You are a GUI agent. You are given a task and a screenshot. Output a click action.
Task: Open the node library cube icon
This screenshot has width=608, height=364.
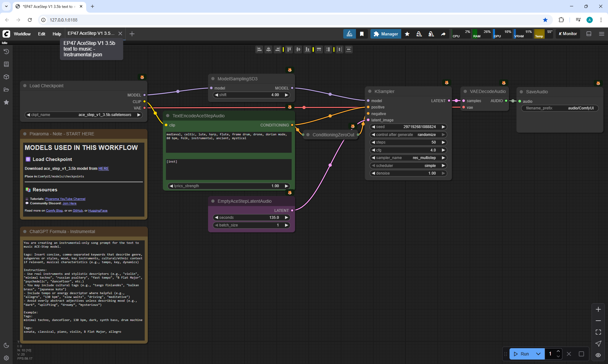[x=6, y=77]
